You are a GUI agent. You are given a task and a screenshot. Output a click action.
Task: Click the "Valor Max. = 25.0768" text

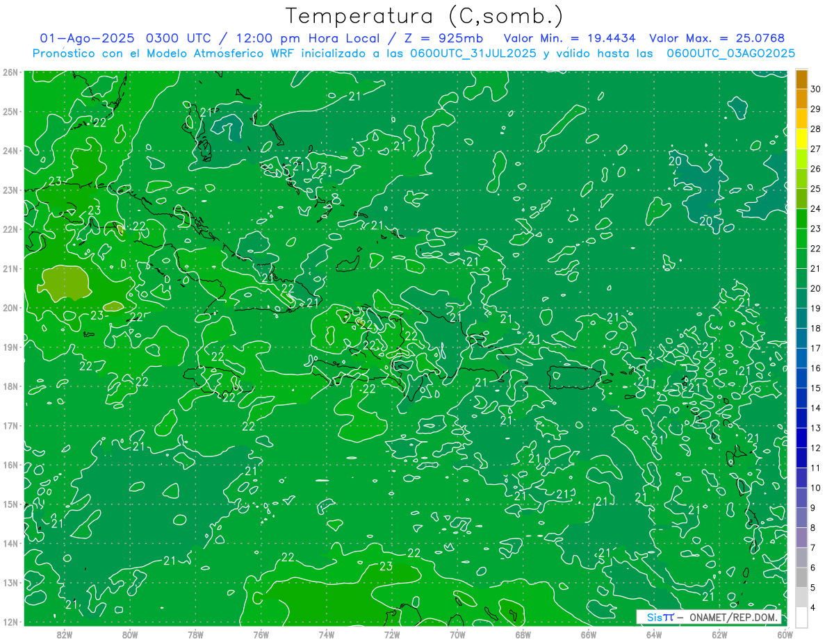(716, 38)
